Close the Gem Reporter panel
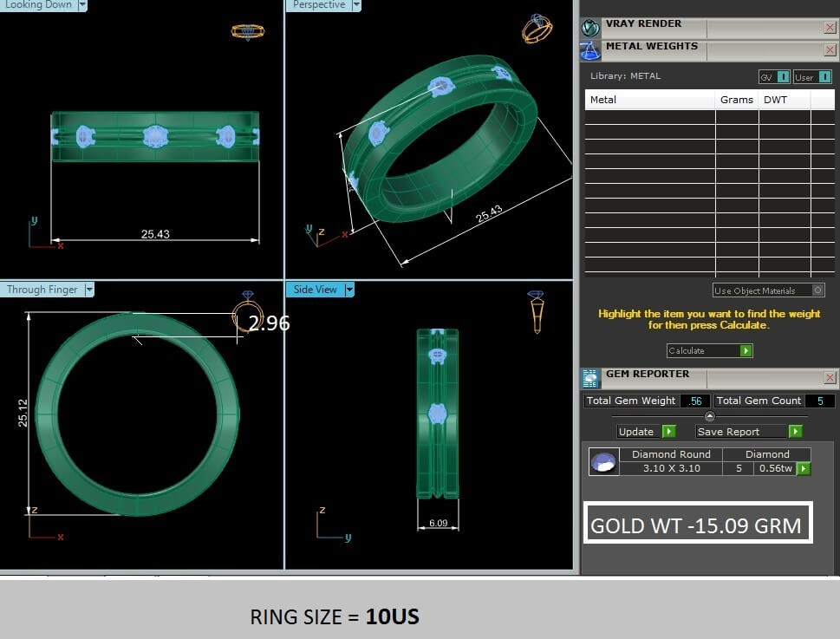 point(830,378)
